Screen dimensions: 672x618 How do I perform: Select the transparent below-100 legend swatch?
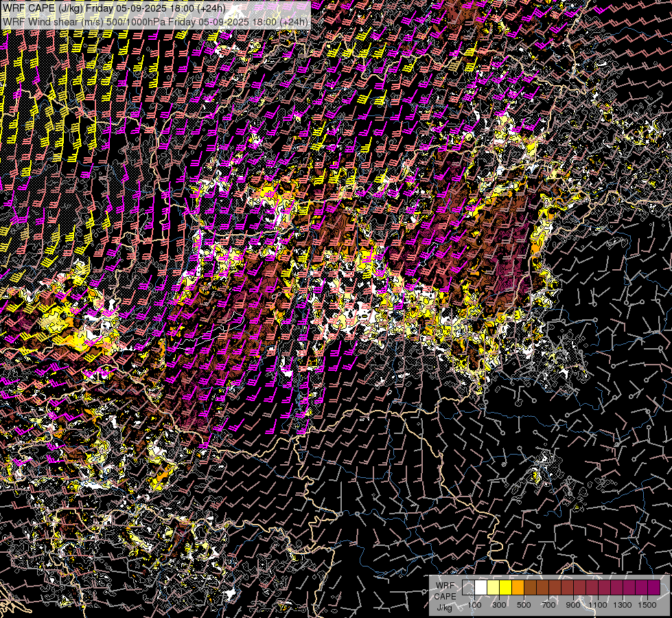click(468, 588)
